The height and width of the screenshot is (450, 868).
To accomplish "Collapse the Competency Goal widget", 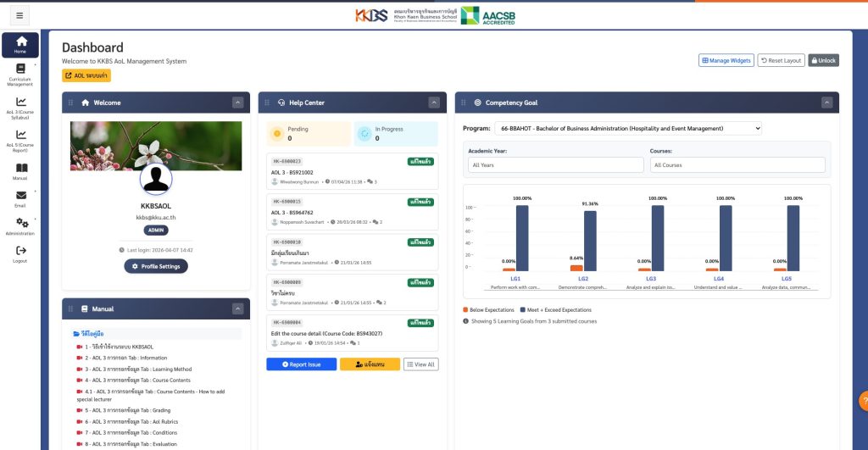I will point(827,103).
